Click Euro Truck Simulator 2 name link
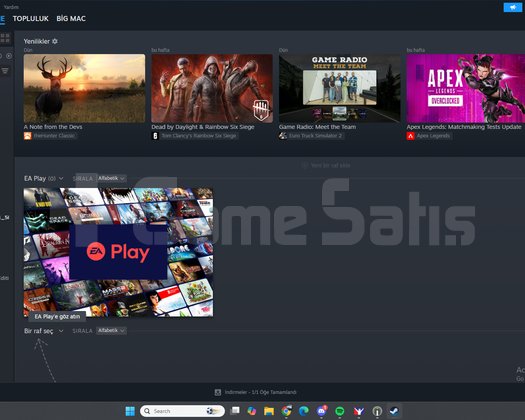525x420 pixels. coord(315,136)
